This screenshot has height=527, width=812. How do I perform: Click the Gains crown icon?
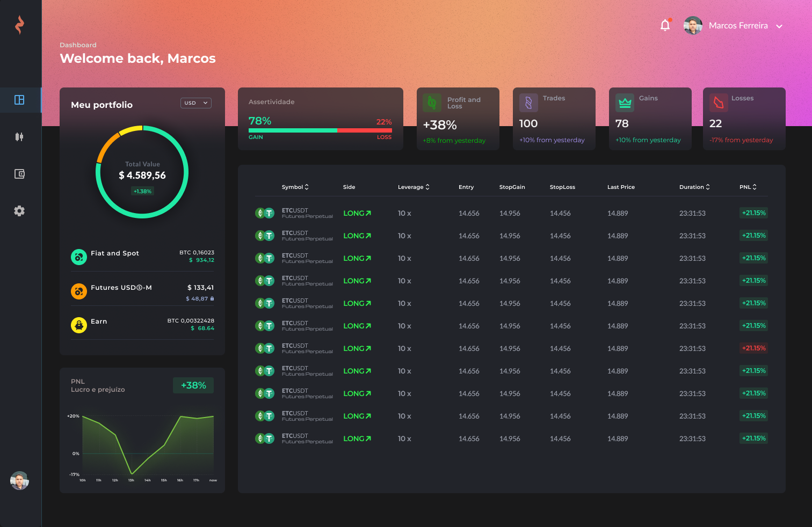pos(625,103)
